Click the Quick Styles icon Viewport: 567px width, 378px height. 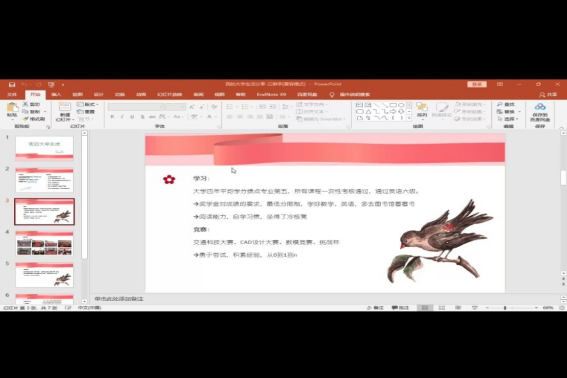tap(442, 107)
